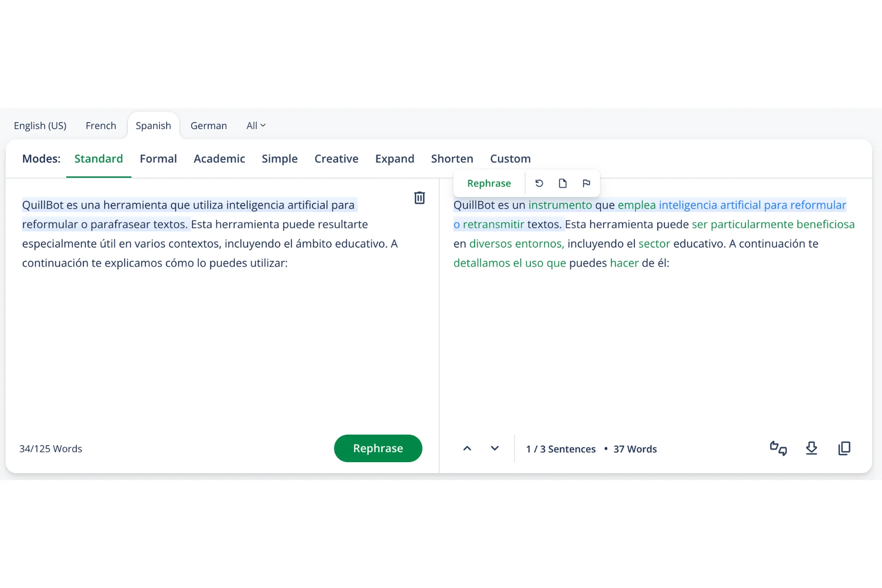
Task: Click the green Rephrase button
Action: coord(378,448)
